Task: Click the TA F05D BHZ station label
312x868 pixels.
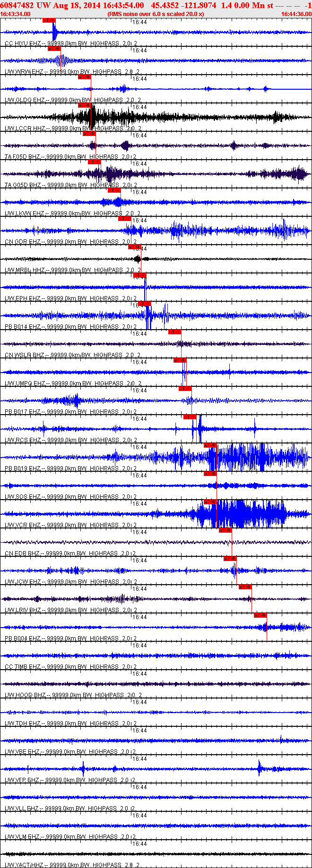Action: (23, 157)
